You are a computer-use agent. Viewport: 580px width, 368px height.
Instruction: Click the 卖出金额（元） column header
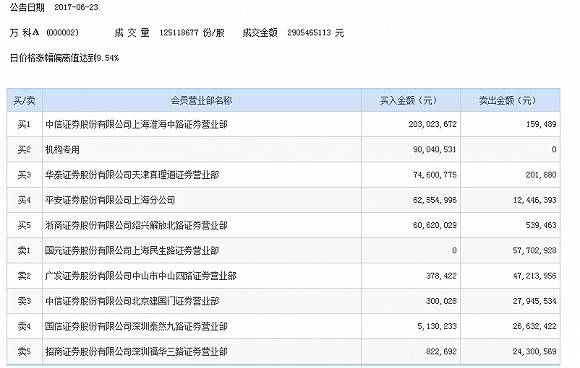507,101
